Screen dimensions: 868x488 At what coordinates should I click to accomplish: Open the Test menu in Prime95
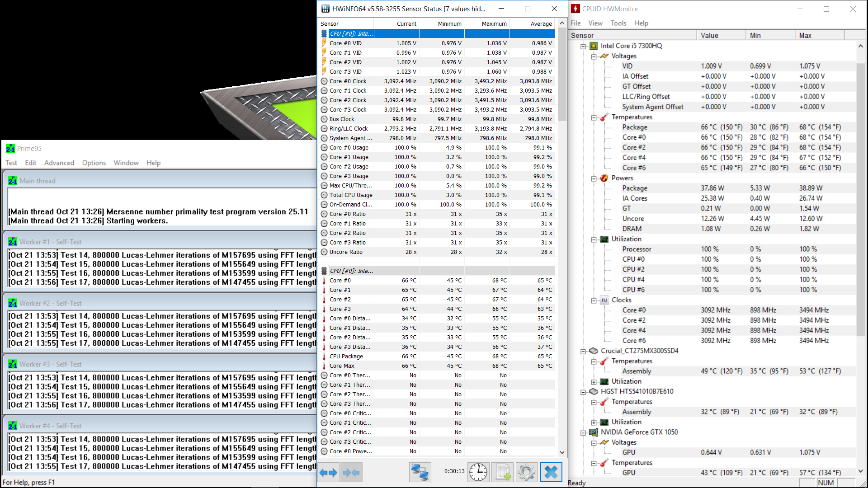pyautogui.click(x=11, y=163)
